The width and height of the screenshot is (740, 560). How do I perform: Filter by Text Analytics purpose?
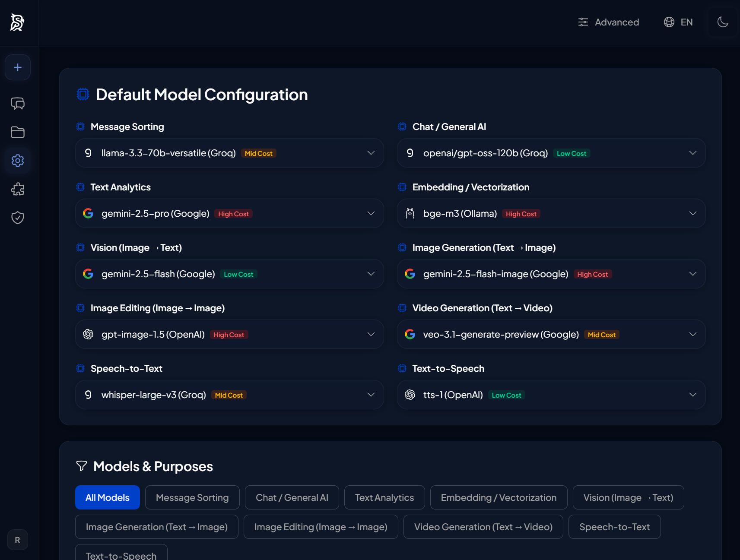click(x=384, y=497)
